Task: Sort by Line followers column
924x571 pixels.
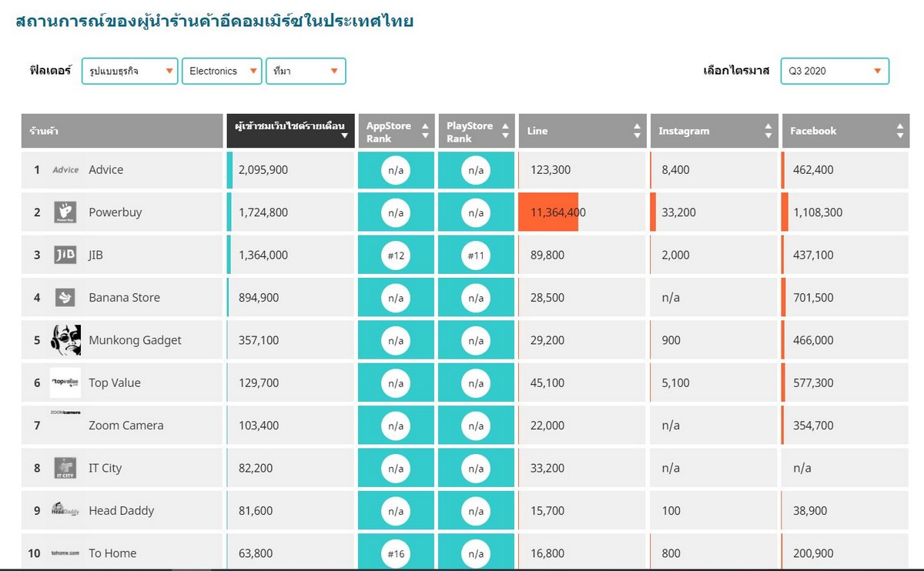Action: coord(582,131)
